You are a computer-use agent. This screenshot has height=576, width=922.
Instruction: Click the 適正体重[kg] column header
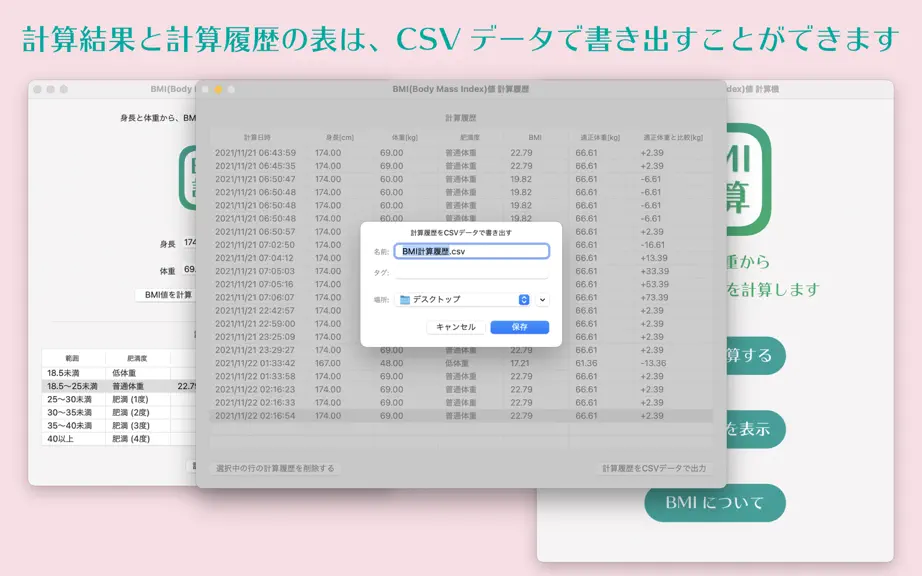pos(600,138)
